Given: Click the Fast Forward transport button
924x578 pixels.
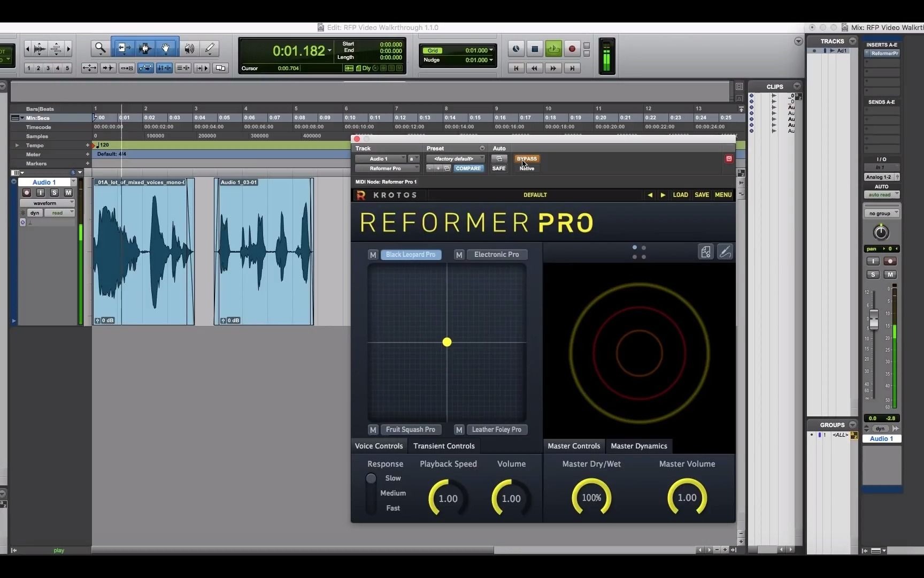Looking at the screenshot, I should pyautogui.click(x=553, y=68).
